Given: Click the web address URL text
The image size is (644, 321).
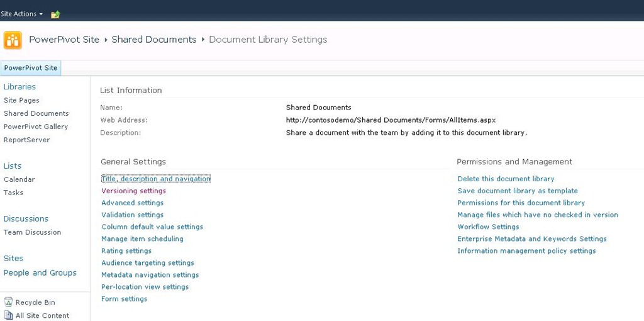Looking at the screenshot, I should [391, 120].
